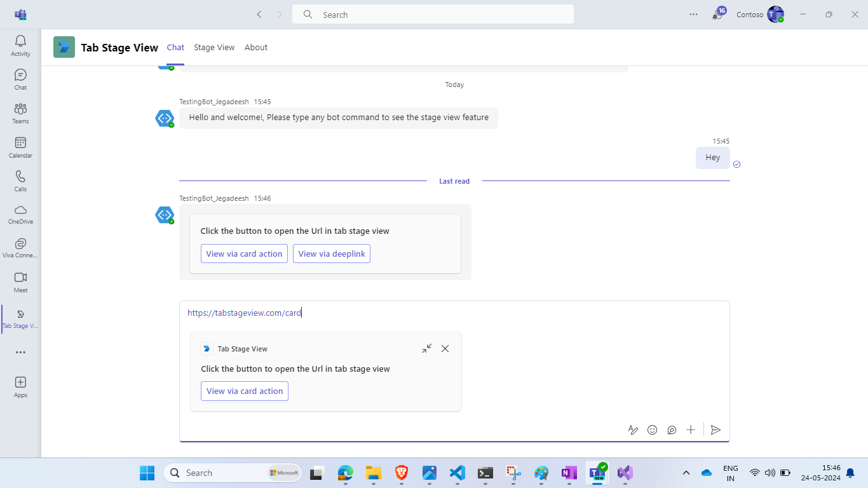Open Settings and more menu in title bar
The image size is (868, 488).
click(693, 15)
